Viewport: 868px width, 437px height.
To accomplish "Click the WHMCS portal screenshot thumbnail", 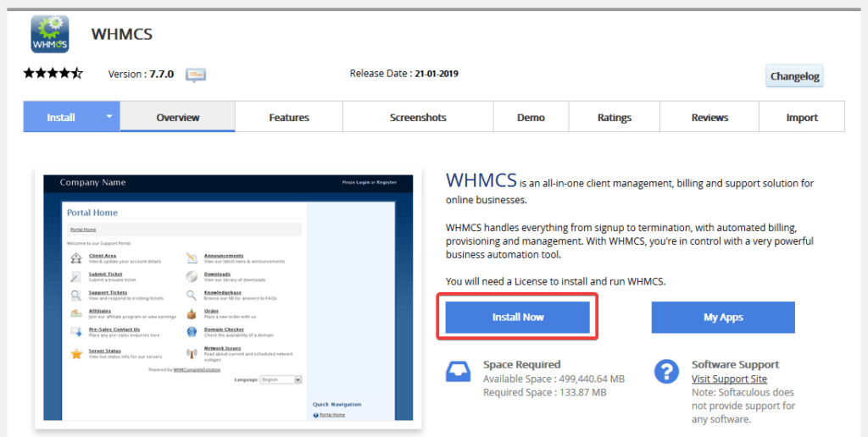I will point(228,297).
